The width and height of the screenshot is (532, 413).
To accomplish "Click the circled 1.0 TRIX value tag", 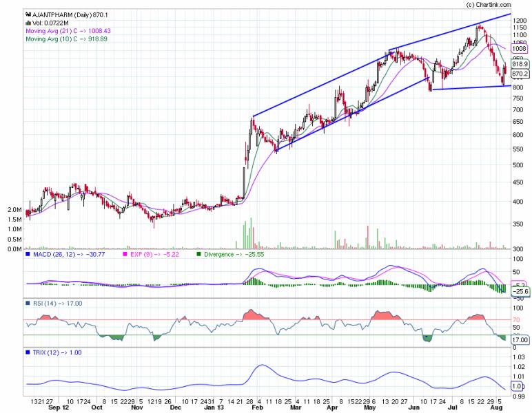I will tap(518, 386).
